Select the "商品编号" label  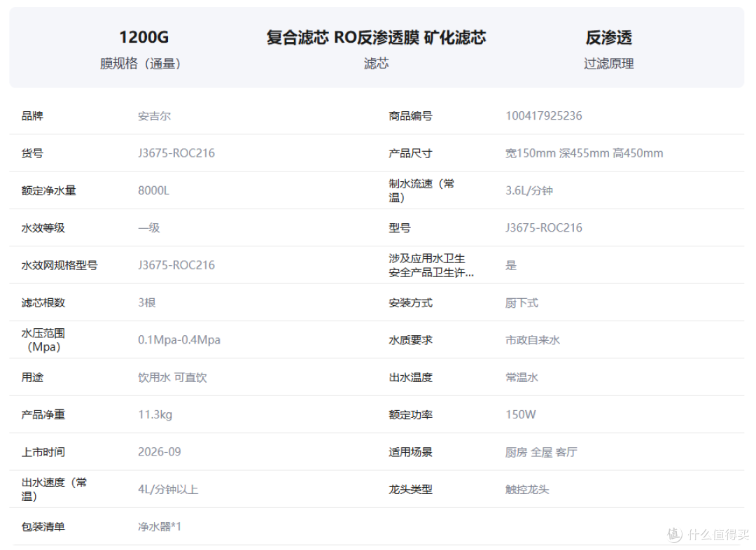click(410, 116)
